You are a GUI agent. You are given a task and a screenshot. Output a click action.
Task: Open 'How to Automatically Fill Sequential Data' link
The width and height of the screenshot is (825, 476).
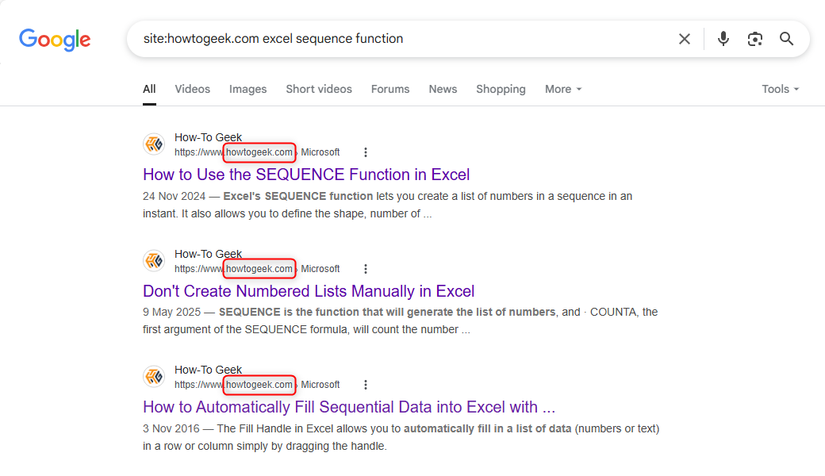click(349, 407)
